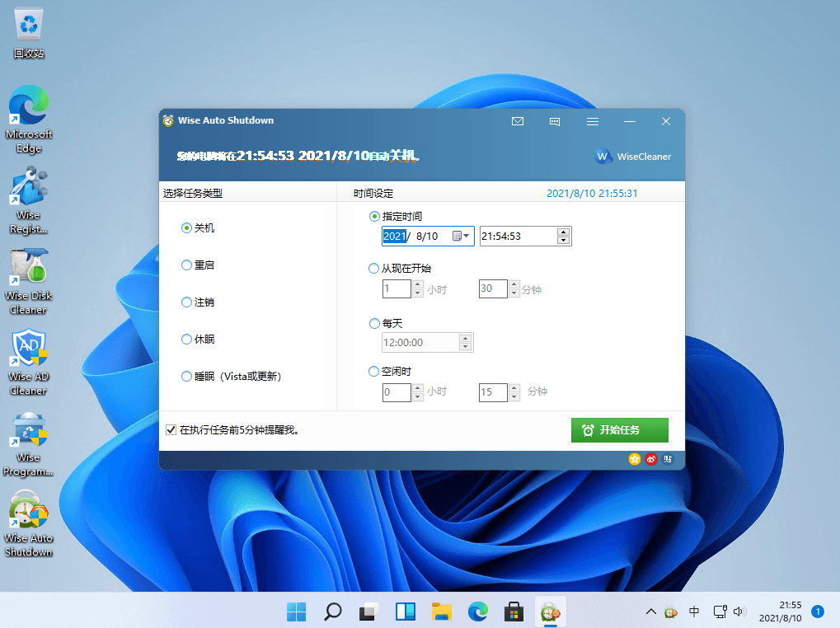Select the Wise AD Cleaner desktop shortcut
840x628 pixels.
coord(29,363)
